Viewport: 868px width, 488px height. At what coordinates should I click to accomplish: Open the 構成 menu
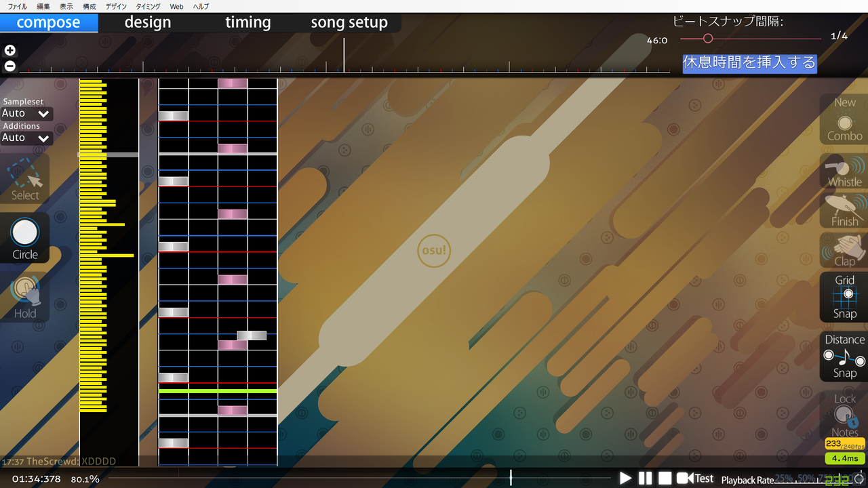coord(90,6)
